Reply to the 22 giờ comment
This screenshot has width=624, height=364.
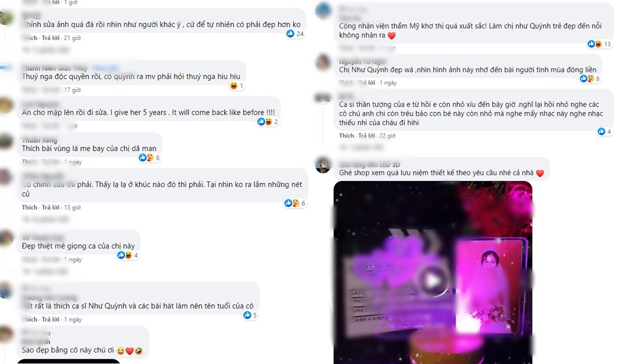tap(368, 136)
